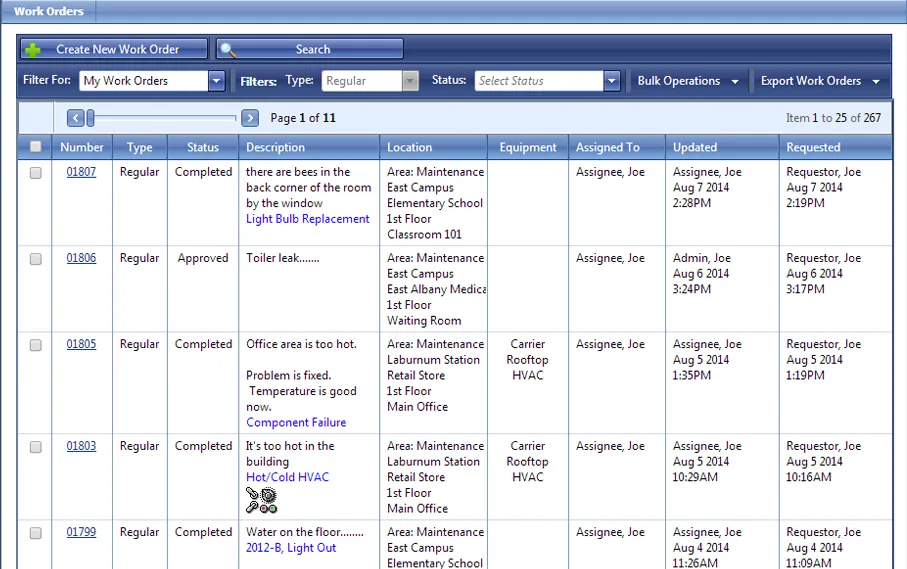Screen dimensions: 907x569
Task: Click the Create New Work Order button
Action: 114,49
